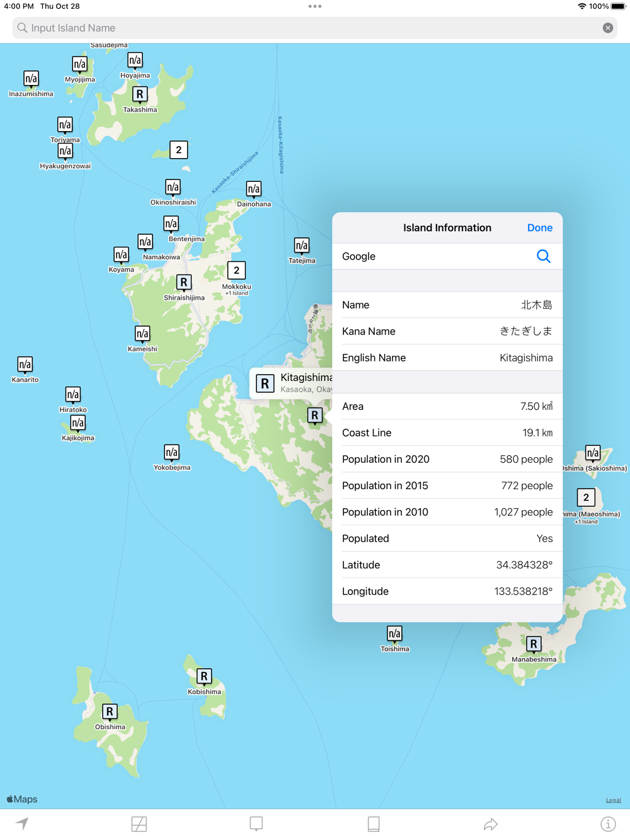This screenshot has width=630, height=840.
Task: Tap the Apple Maps logo
Action: click(x=22, y=799)
